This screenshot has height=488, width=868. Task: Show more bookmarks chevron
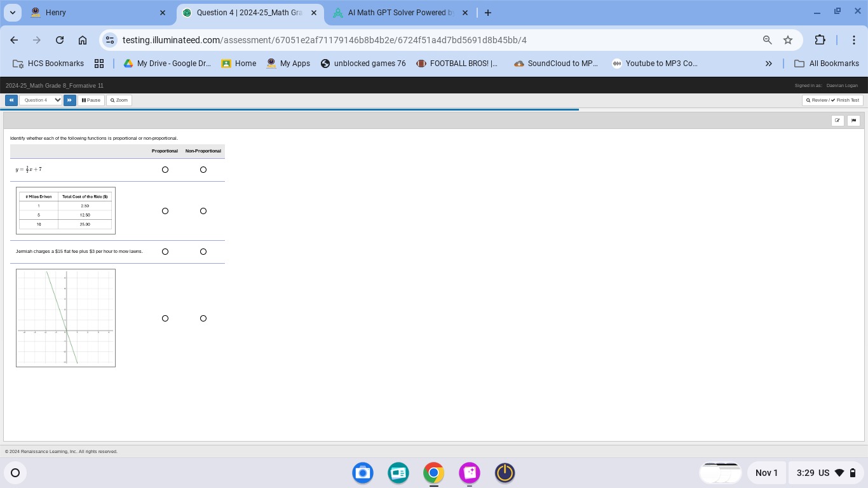point(769,64)
